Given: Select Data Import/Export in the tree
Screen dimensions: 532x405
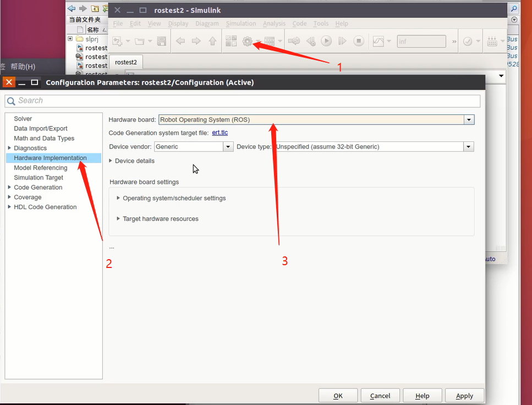Looking at the screenshot, I should [40, 129].
